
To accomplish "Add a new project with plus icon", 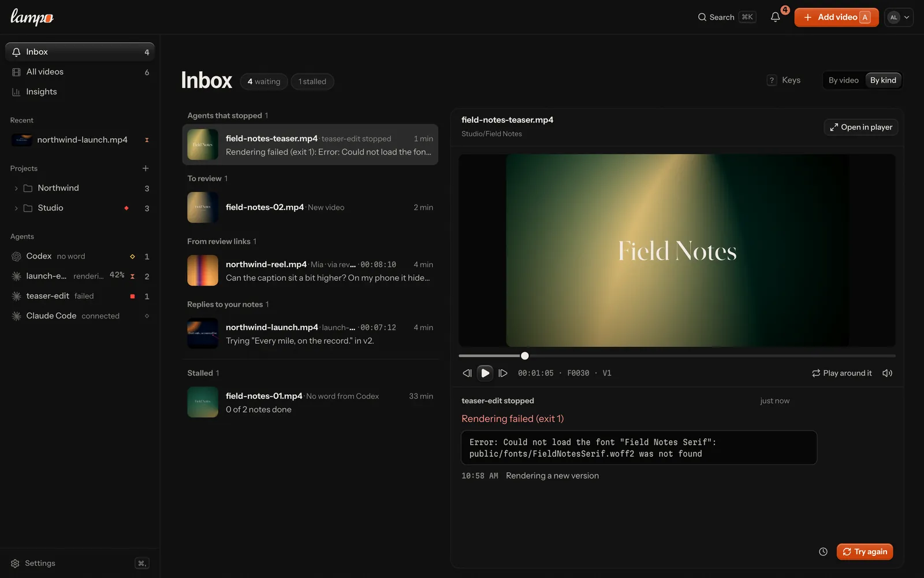I will point(146,168).
